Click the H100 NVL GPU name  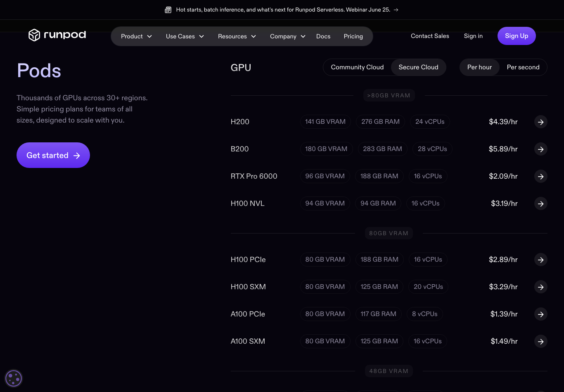tap(247, 203)
